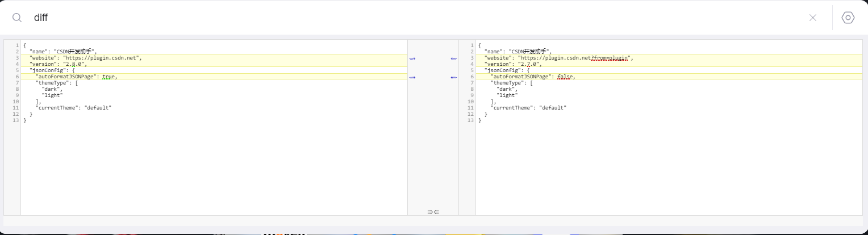Click "dark" in the right pane
This screenshot has height=235, width=868.
pos(506,89)
